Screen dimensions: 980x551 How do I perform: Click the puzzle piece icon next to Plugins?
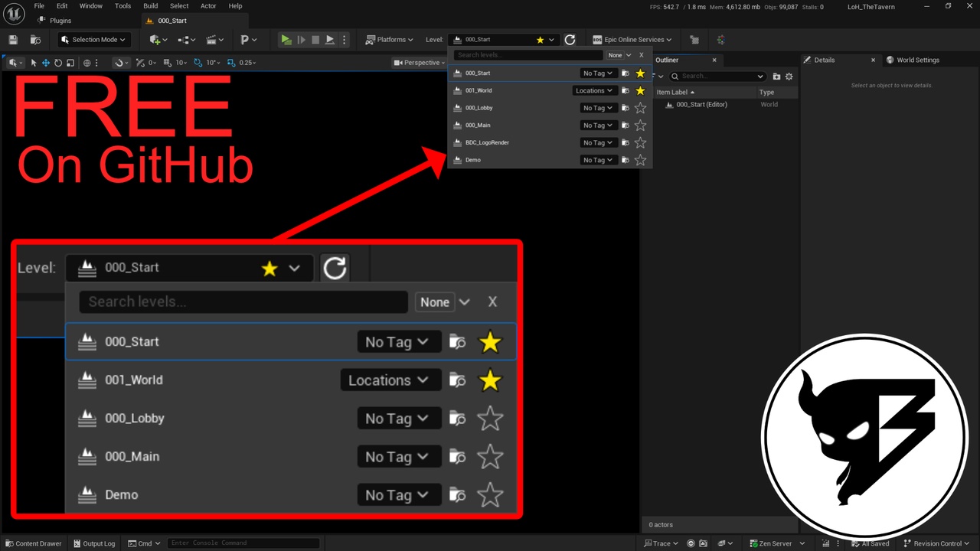click(41, 21)
